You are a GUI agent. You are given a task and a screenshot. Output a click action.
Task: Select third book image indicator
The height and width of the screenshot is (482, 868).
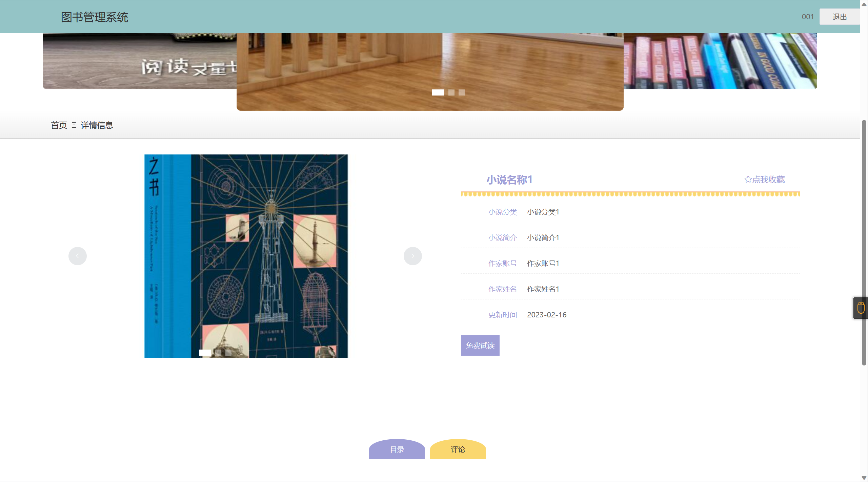[x=228, y=353]
